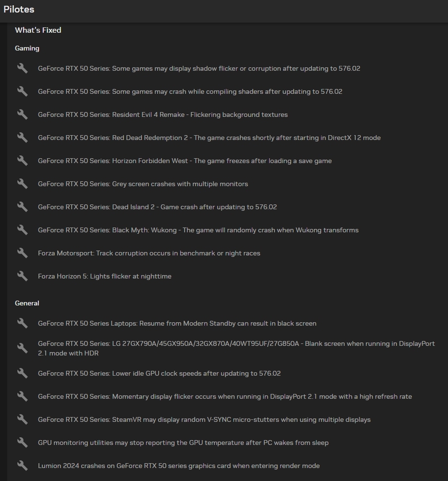Image resolution: width=448 pixels, height=481 pixels.
Task: Click wrench icon next to Modern Standby fix
Action: click(22, 323)
